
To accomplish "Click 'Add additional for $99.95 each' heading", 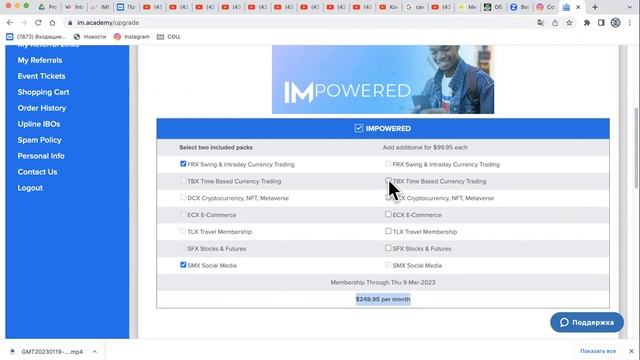I will [x=425, y=147].
